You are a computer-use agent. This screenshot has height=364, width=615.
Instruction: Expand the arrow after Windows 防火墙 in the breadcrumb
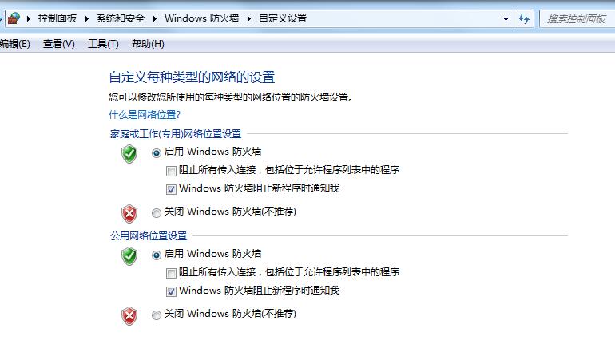248,18
